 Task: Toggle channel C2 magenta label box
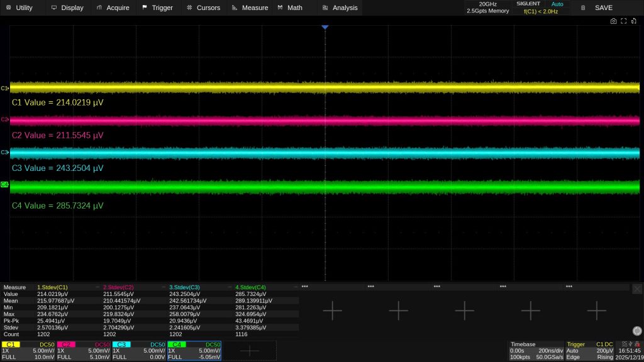click(66, 344)
